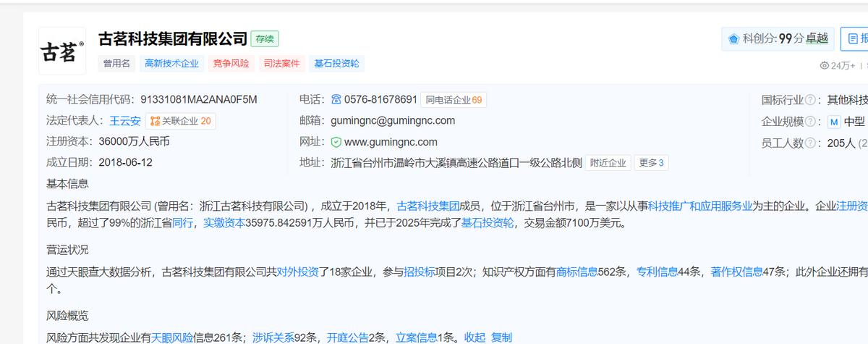Click the 卓越 rating label
This screenshot has width=868, height=344.
(x=817, y=39)
